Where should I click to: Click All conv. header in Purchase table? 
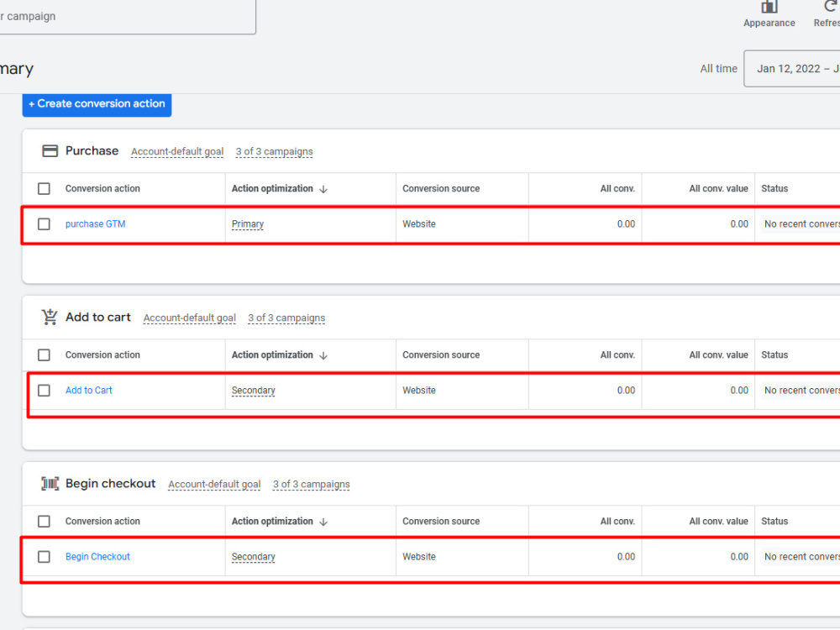(x=617, y=188)
